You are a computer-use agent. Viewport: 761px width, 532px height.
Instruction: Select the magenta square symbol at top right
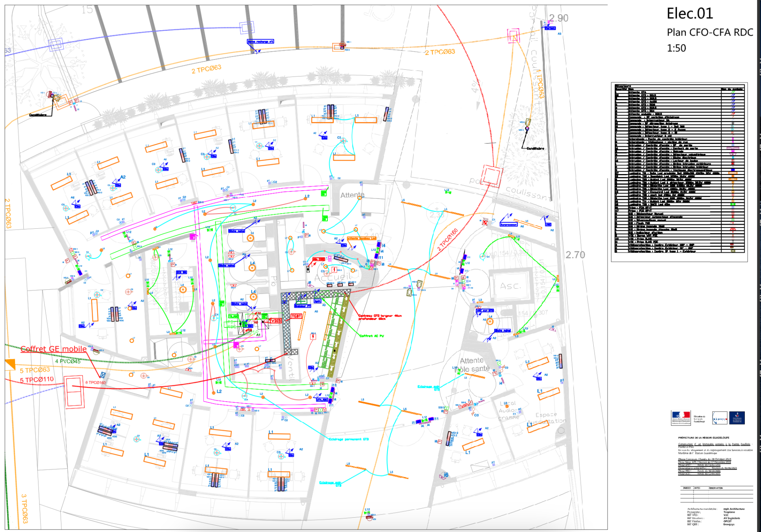click(514, 36)
